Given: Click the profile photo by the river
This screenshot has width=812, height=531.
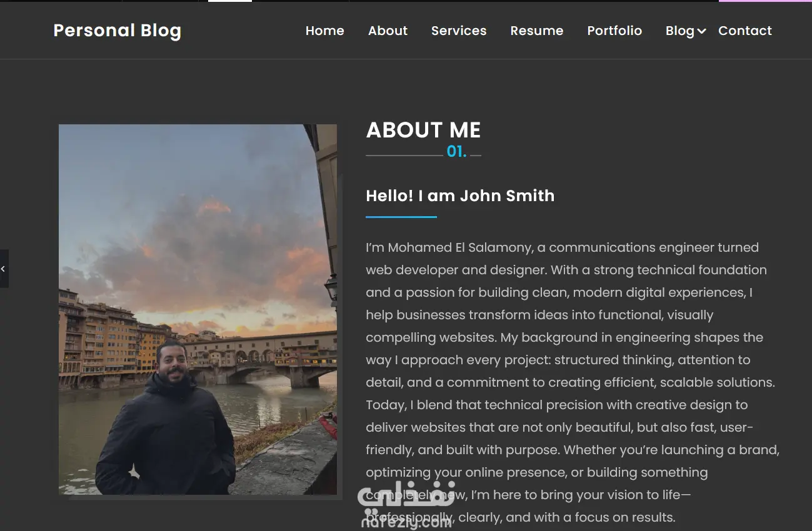Looking at the screenshot, I should pyautogui.click(x=198, y=309).
